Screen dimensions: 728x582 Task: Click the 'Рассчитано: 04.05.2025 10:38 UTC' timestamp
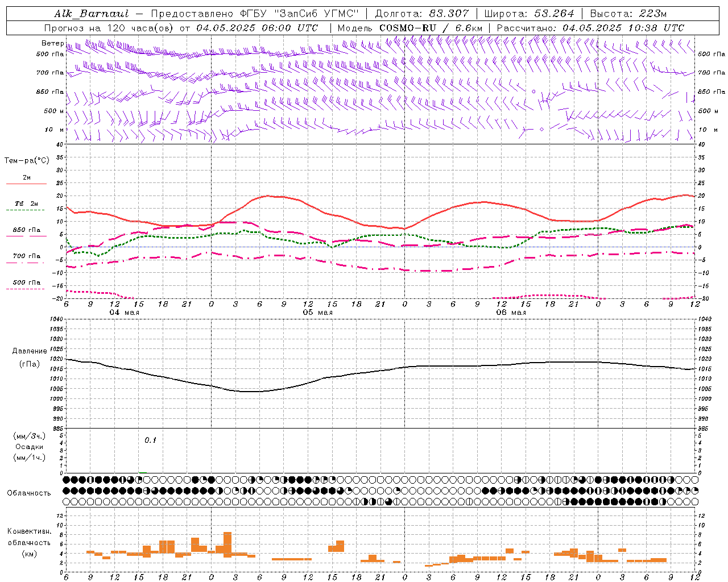590,28
